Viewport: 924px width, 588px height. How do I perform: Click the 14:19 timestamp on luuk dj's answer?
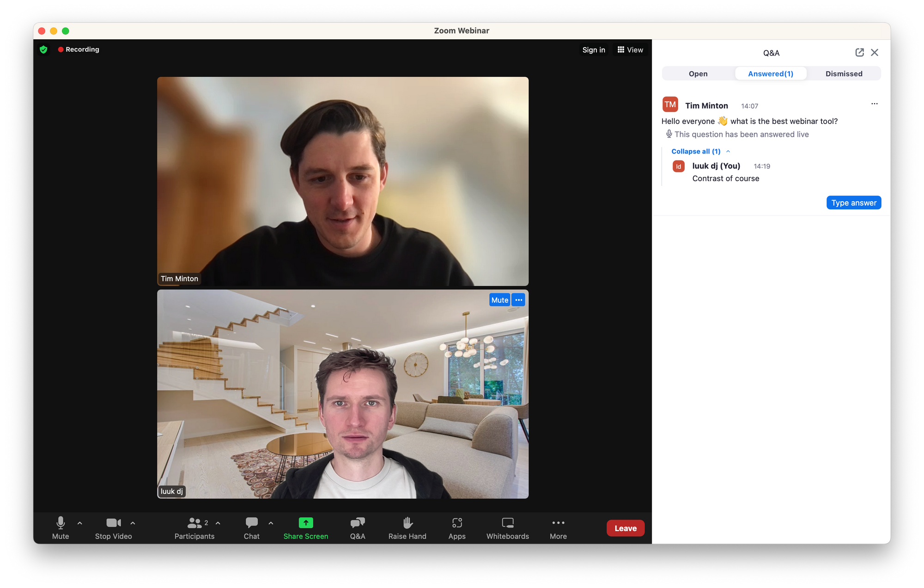[762, 166]
